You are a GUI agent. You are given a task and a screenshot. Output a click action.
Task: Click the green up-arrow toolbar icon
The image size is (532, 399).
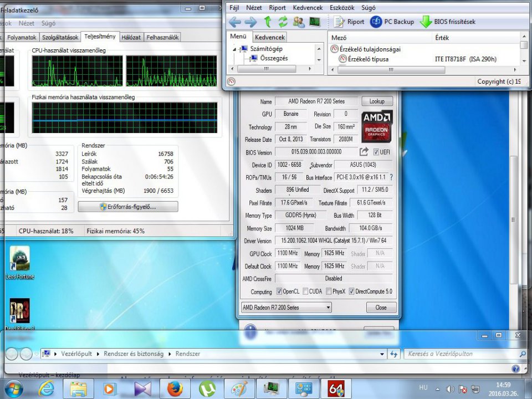click(x=268, y=22)
